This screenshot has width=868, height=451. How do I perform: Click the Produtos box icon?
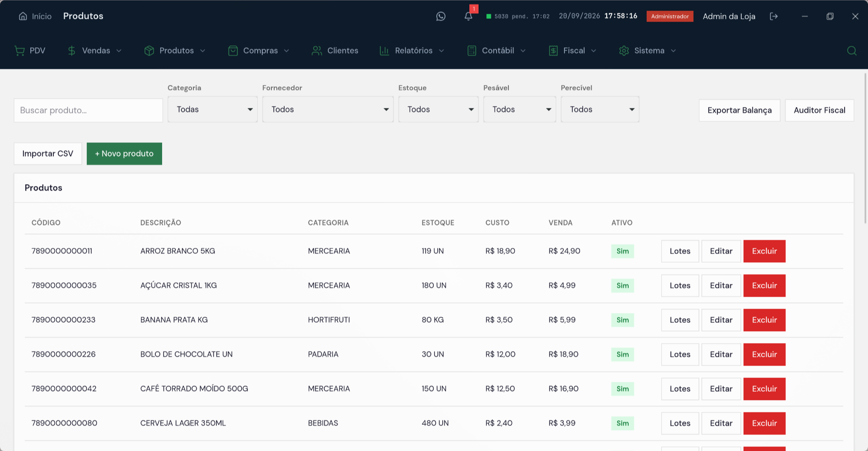pos(149,51)
